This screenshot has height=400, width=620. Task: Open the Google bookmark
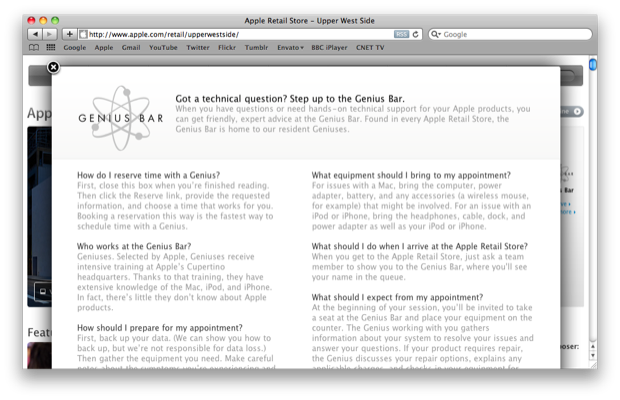(75, 47)
